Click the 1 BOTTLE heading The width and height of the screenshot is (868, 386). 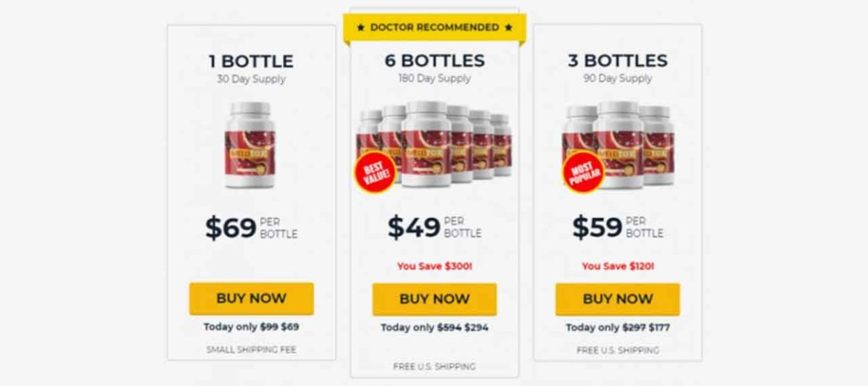tap(251, 62)
